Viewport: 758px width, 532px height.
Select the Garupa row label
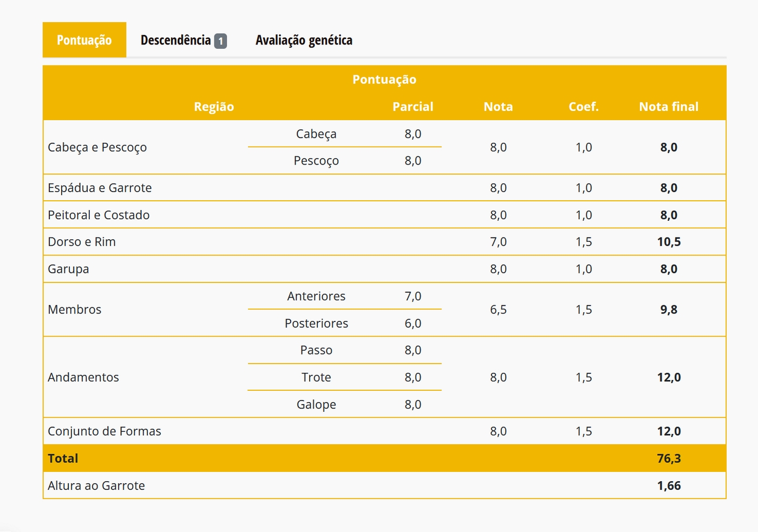(x=68, y=269)
